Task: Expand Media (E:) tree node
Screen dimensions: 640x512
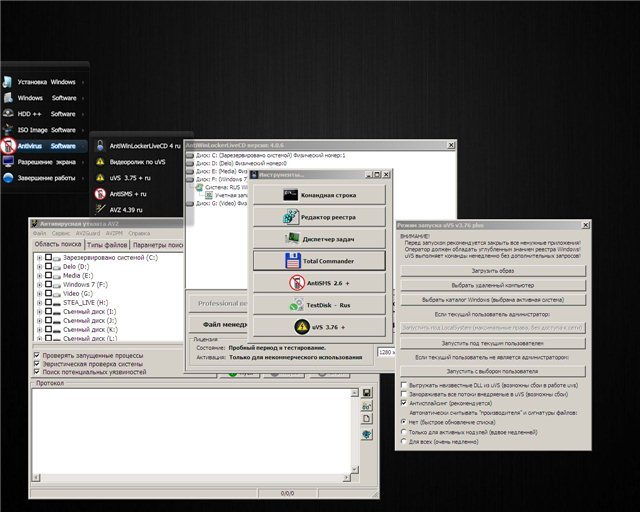Action: (x=39, y=277)
